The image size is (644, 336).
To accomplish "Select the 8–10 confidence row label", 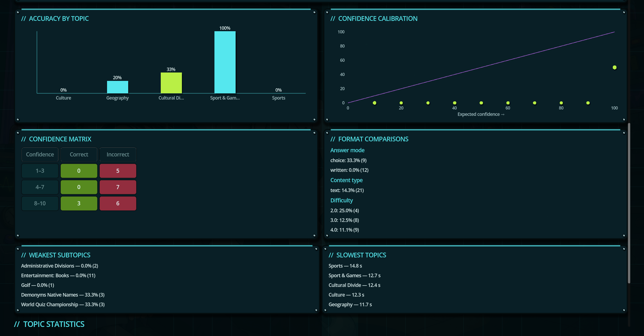I will tap(40, 203).
